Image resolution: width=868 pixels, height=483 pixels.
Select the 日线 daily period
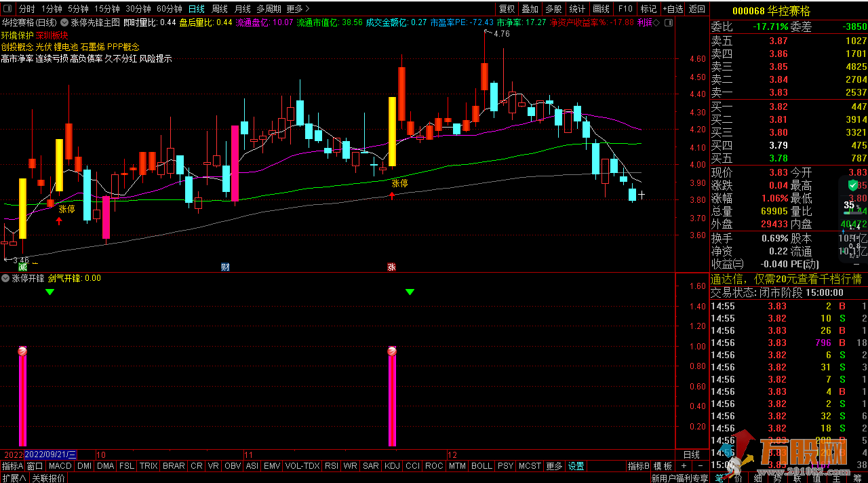(197, 9)
